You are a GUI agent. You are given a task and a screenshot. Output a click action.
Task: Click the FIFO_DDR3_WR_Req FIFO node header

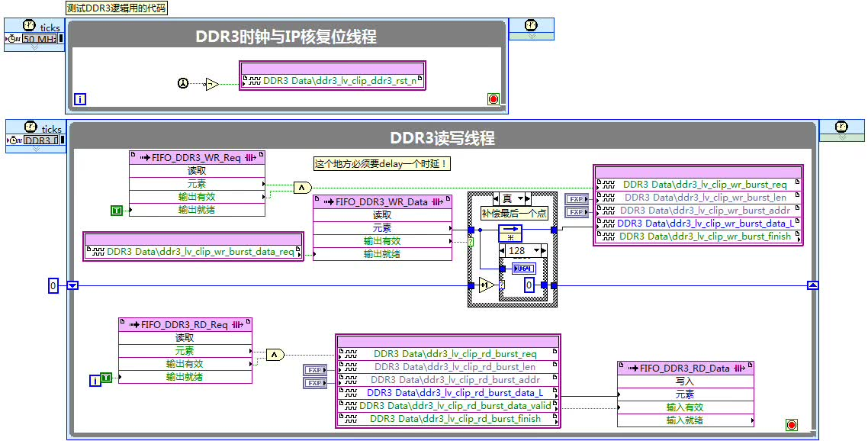coord(197,157)
